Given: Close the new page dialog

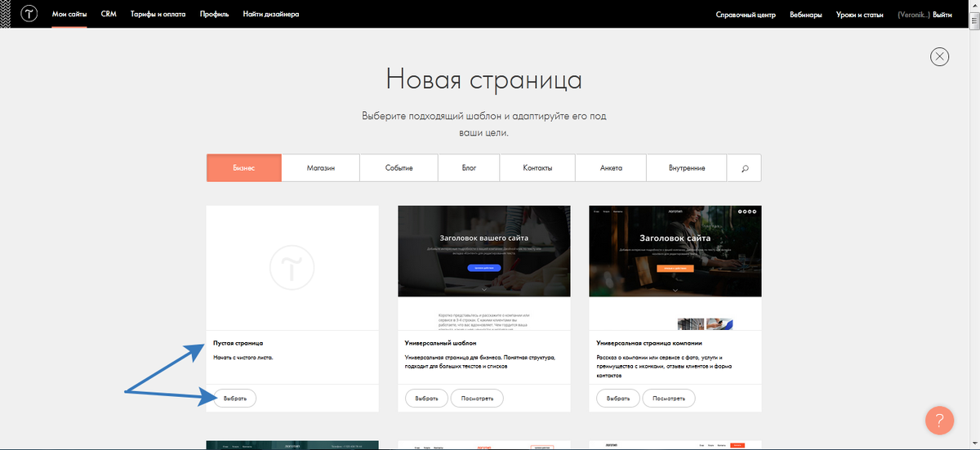Looking at the screenshot, I should click(940, 56).
